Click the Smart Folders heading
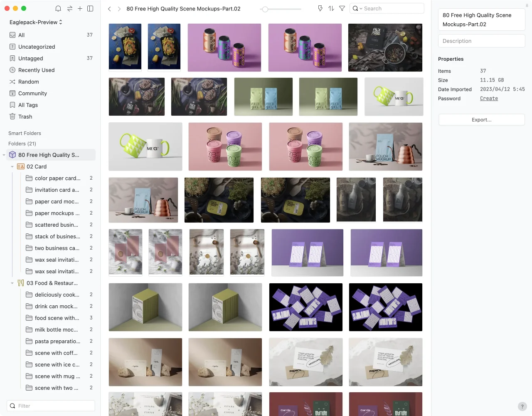The height and width of the screenshot is (416, 532). point(25,133)
